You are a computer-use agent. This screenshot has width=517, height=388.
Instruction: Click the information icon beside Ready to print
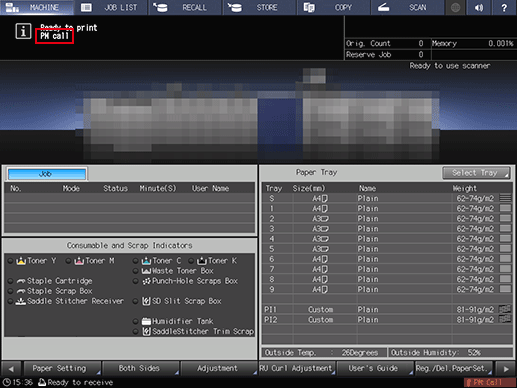tap(23, 32)
